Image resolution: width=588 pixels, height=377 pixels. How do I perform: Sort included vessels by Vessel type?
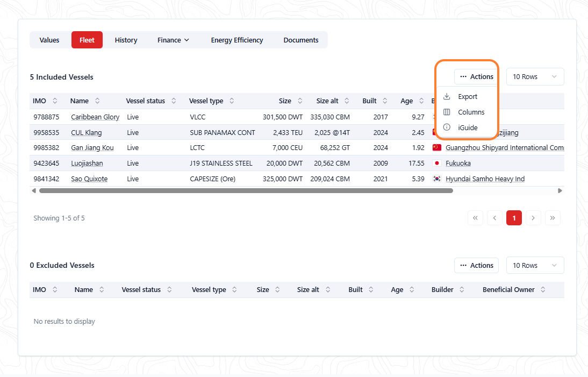coord(232,101)
